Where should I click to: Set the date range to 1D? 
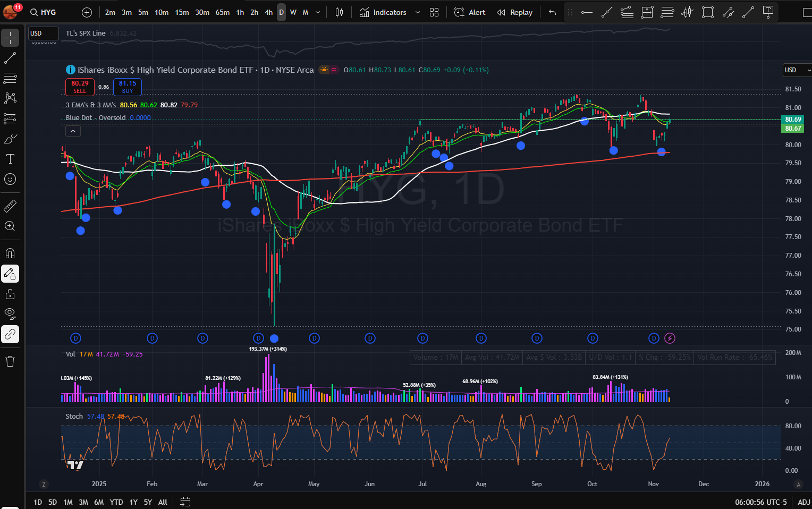38,502
